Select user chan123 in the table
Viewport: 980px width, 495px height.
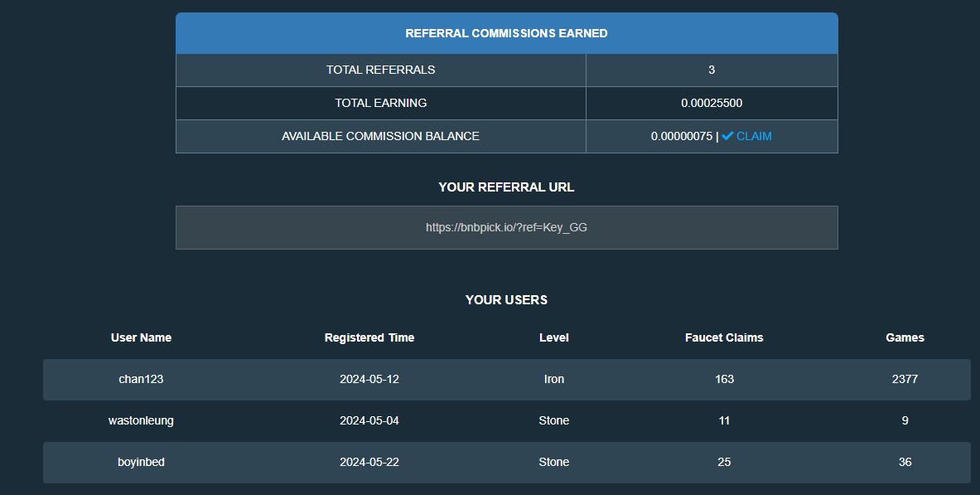pos(141,379)
